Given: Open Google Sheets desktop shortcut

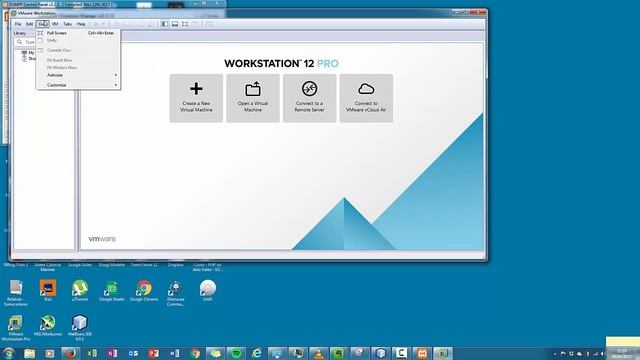Looking at the screenshot, I should [x=111, y=291].
